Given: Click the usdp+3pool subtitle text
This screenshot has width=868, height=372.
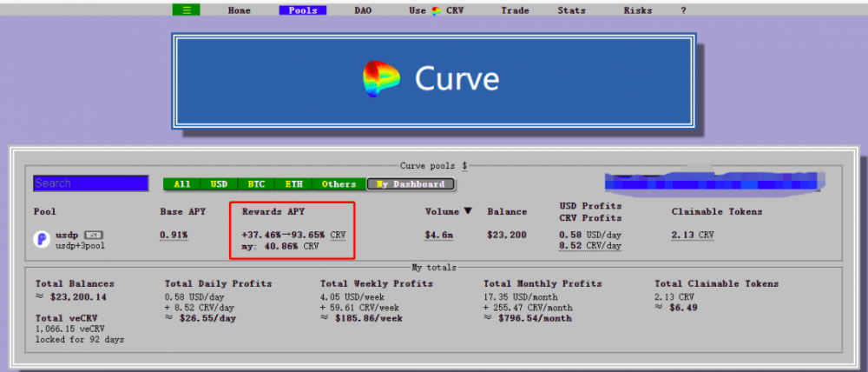Looking at the screenshot, I should pyautogui.click(x=80, y=245).
